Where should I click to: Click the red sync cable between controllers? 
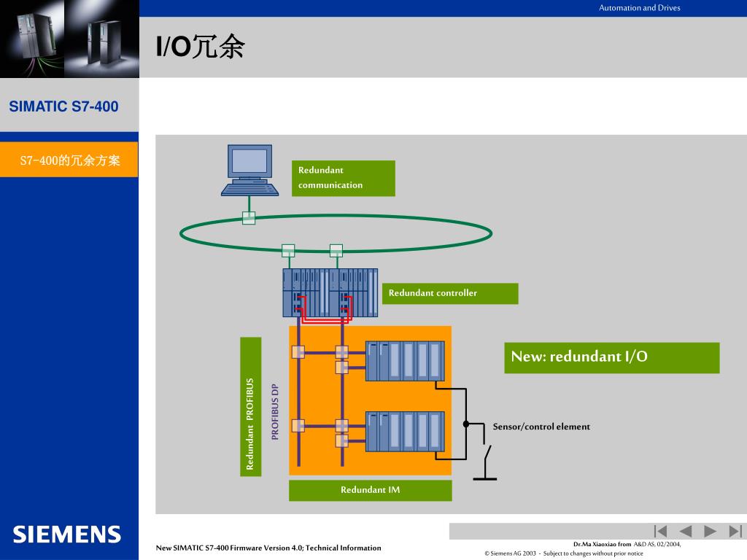[x=325, y=321]
